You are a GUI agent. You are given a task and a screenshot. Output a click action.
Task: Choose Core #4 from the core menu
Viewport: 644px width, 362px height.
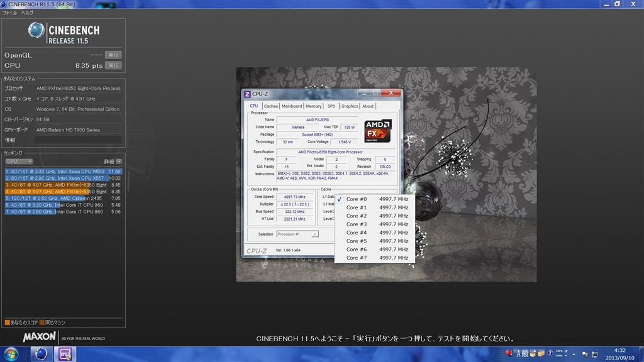pos(375,233)
